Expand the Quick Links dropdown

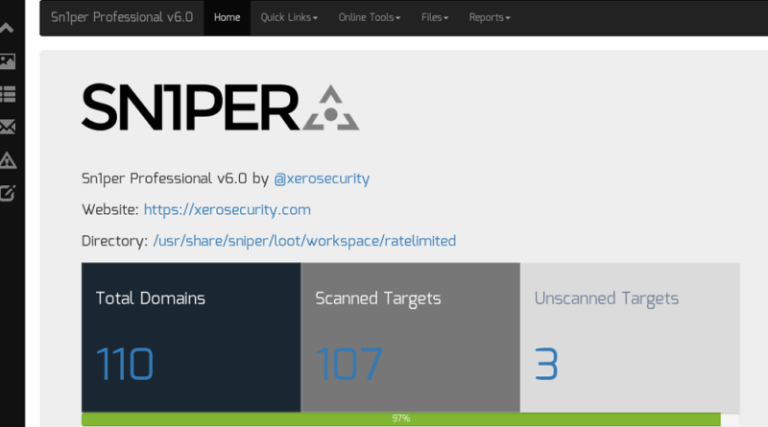pos(289,18)
